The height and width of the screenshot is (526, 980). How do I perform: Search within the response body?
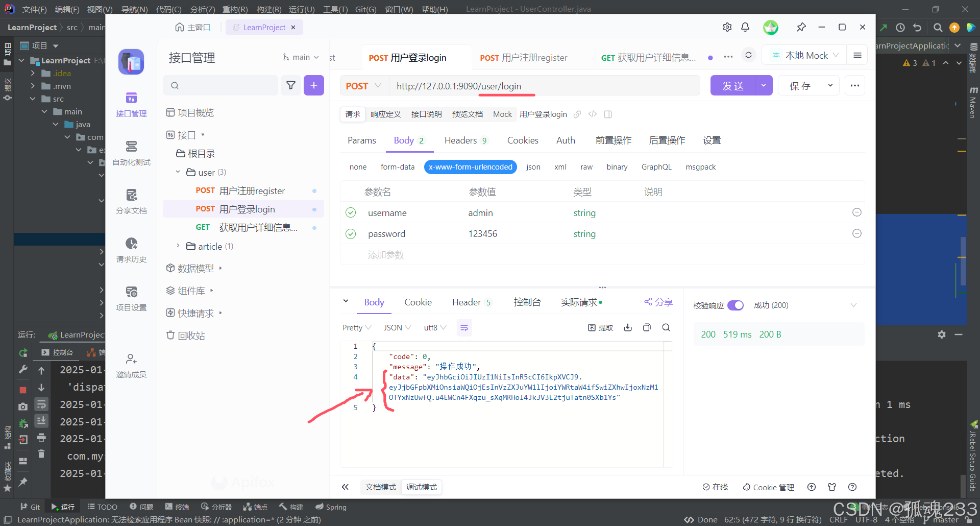[666, 327]
